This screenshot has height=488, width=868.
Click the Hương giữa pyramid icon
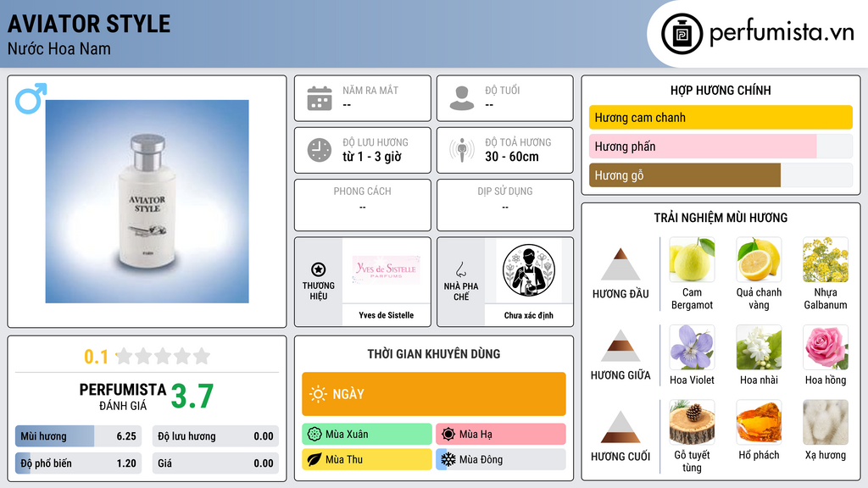click(x=620, y=346)
